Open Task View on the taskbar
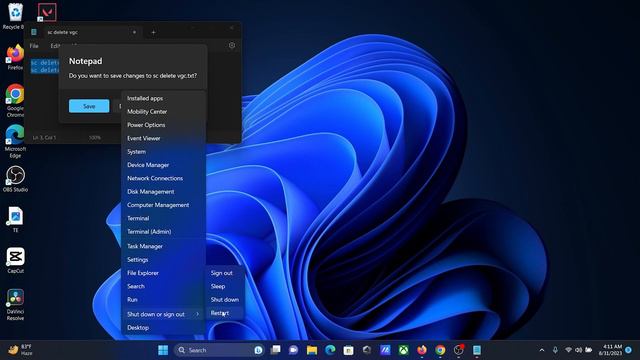This screenshot has height=360, width=640. [x=276, y=350]
